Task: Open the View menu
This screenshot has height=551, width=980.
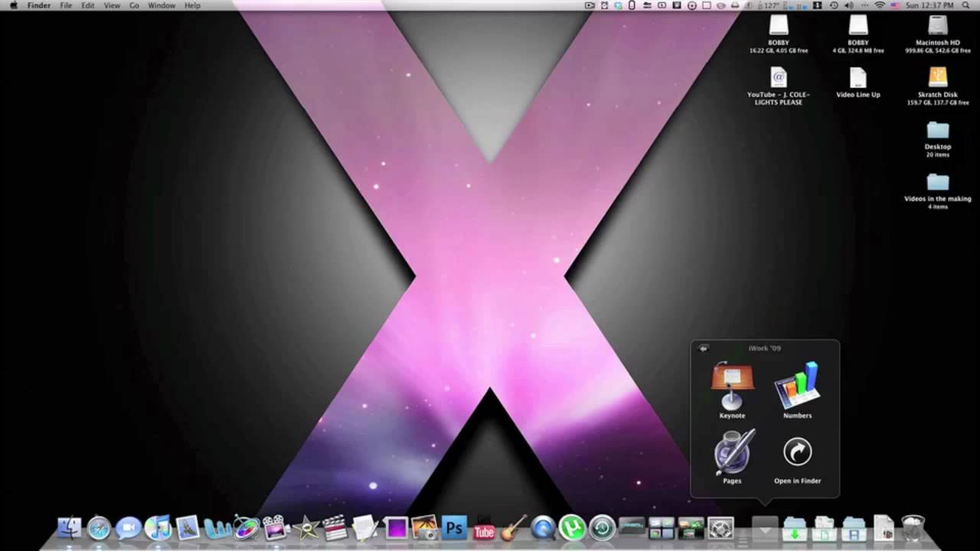Action: coord(112,5)
